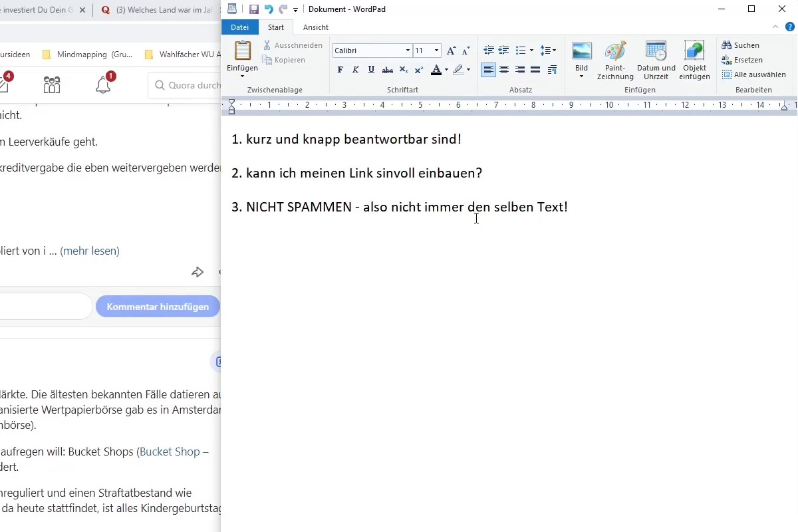Click Ersetzen in the Bearbeiten group
The height and width of the screenshot is (532, 798).
(x=742, y=60)
